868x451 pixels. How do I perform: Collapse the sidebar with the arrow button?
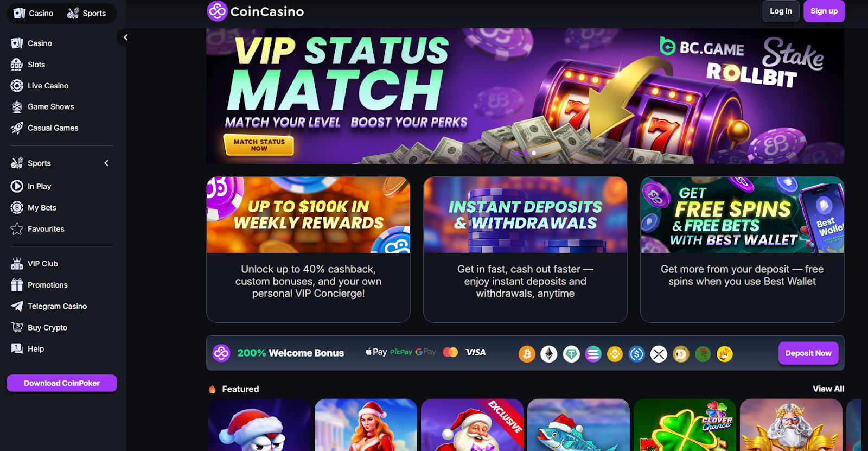coord(125,37)
